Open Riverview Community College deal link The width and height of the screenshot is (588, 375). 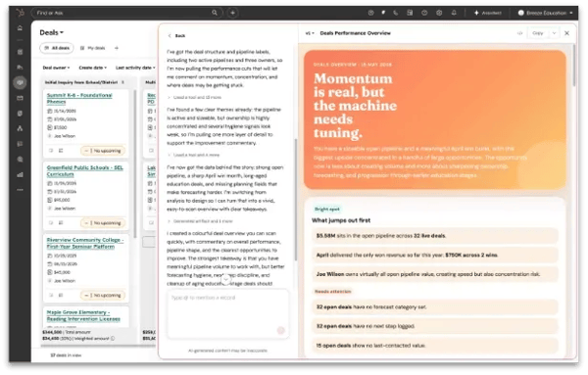(x=84, y=243)
